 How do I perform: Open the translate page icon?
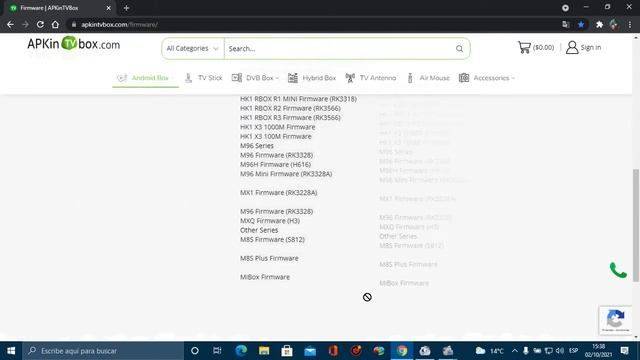pos(566,24)
